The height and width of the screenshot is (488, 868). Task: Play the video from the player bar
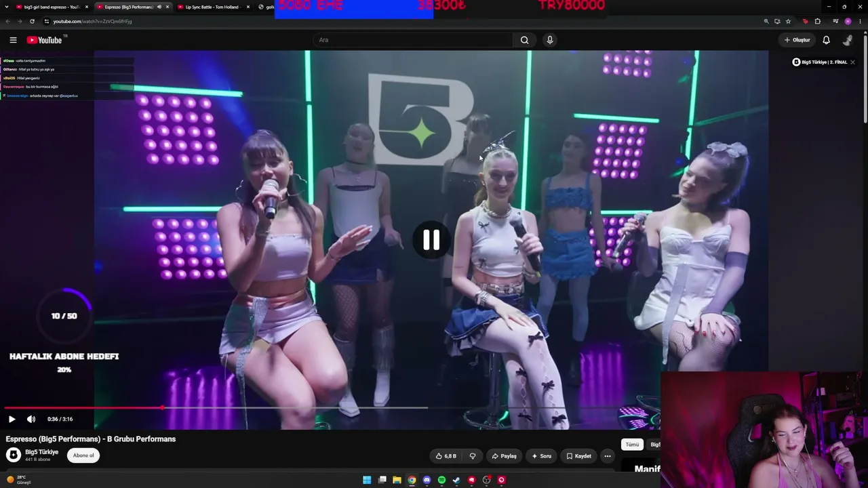click(12, 419)
